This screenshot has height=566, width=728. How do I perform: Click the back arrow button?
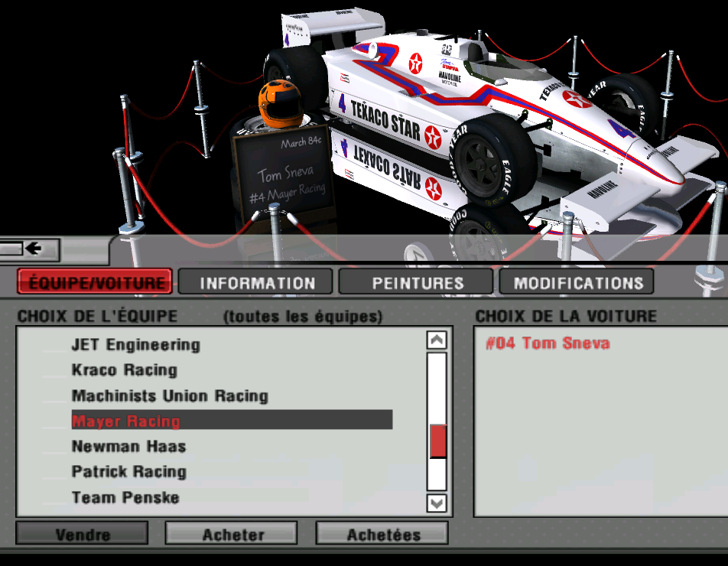coord(29,249)
